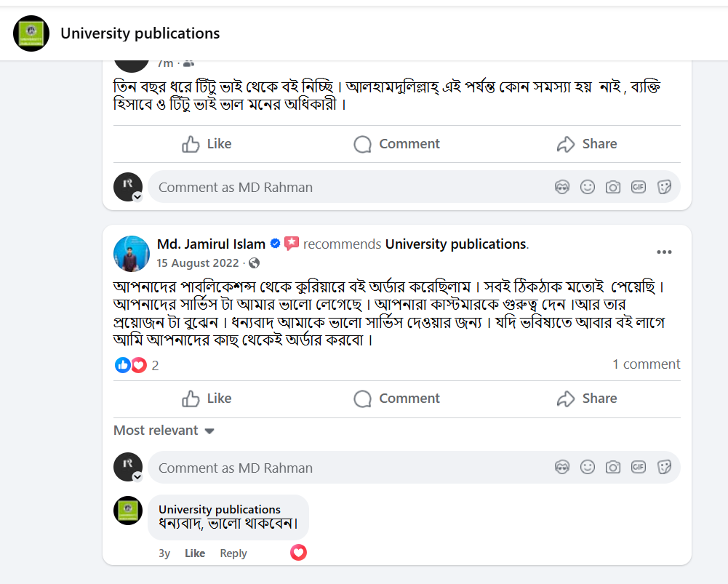This screenshot has height=584, width=728.
Task: Expand the chevron on the lower comment avatar
Action: tap(136, 476)
